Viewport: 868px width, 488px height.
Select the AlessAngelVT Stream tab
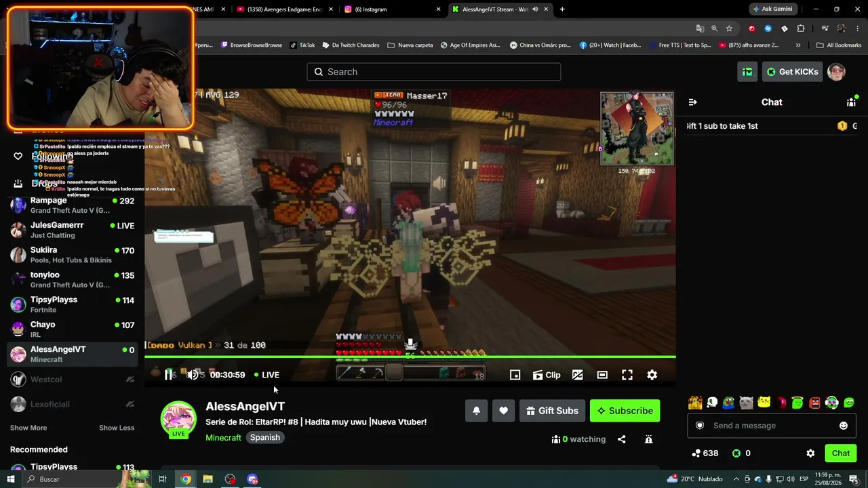click(500, 9)
